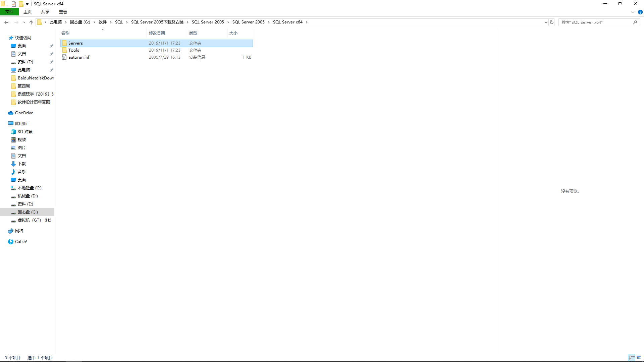644x362 pixels.
Task: Open 本地磁盘 (C:) drive
Action: pos(30,188)
